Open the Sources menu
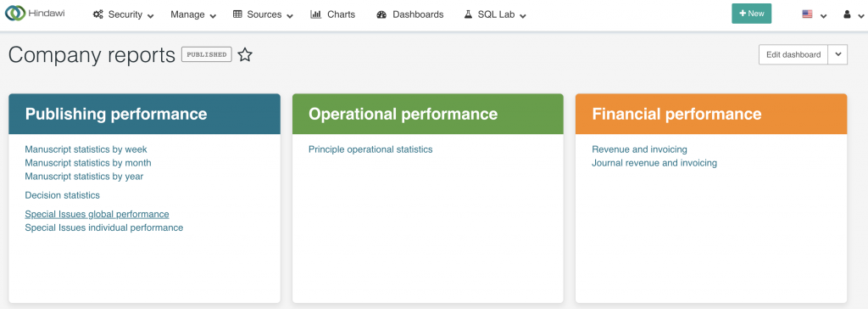Image resolution: width=868 pixels, height=309 pixels. (263, 15)
